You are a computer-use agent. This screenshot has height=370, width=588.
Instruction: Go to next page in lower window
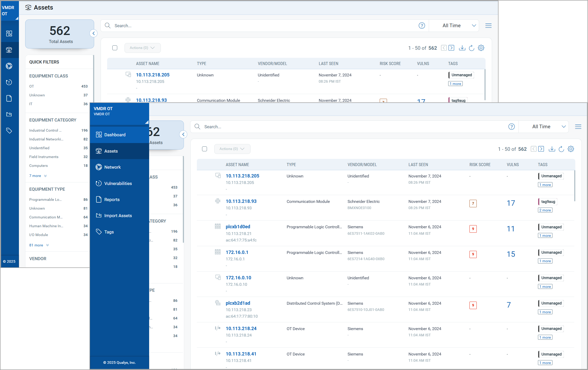click(x=541, y=149)
